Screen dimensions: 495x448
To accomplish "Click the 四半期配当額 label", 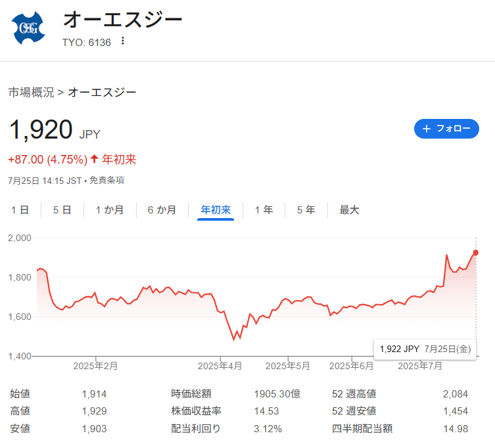I will tap(362, 428).
